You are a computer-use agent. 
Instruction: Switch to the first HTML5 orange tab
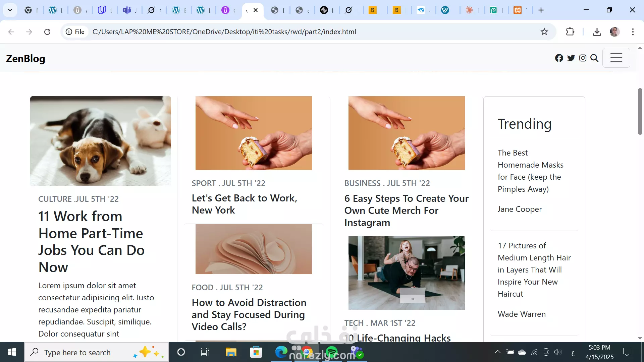pos(372,10)
